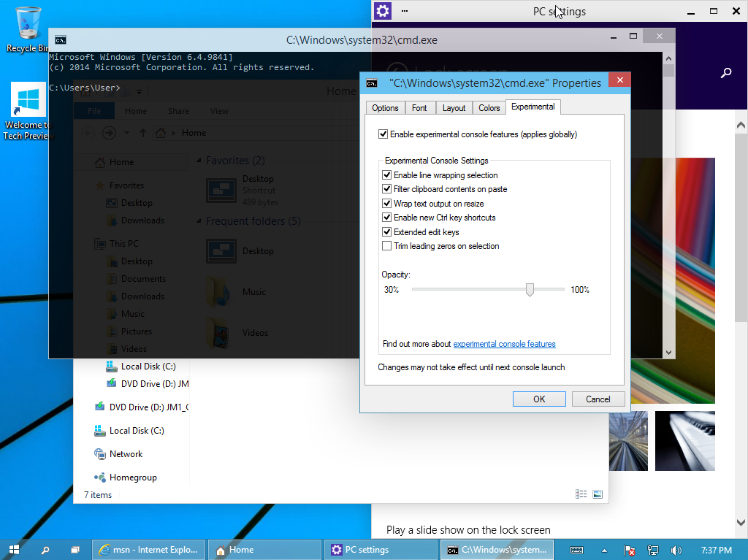Click the search magnifier in PC settings
The image size is (748, 560).
pos(726,72)
